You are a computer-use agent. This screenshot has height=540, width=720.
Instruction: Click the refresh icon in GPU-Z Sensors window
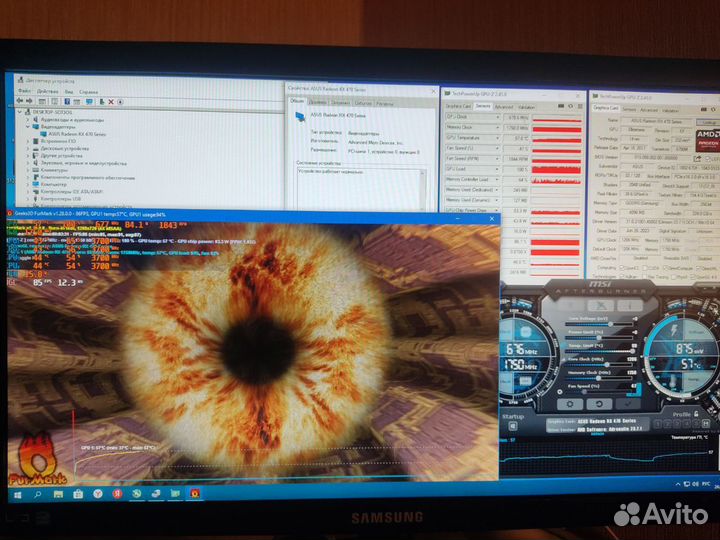pyautogui.click(x=570, y=106)
